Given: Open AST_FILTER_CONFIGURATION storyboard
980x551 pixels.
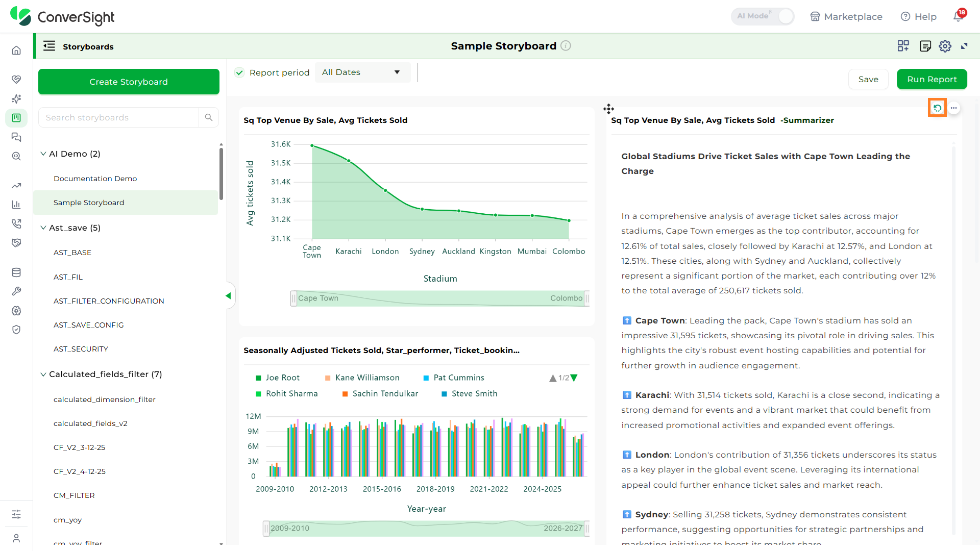Looking at the screenshot, I should click(109, 301).
